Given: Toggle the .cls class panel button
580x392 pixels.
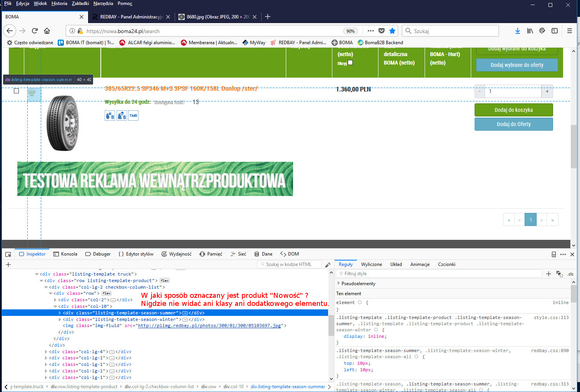Looking at the screenshot, I should pos(570,274).
